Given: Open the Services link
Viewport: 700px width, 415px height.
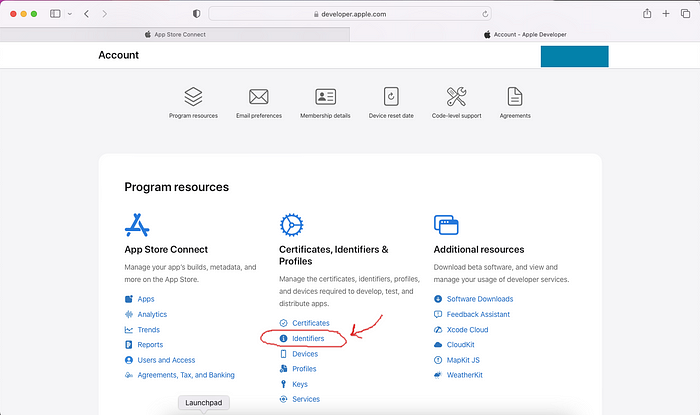Looking at the screenshot, I should [x=306, y=399].
